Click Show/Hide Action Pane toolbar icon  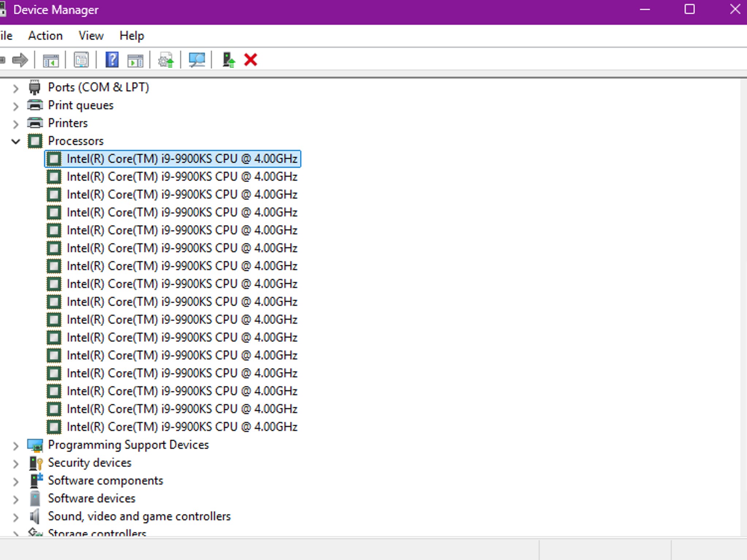(135, 60)
